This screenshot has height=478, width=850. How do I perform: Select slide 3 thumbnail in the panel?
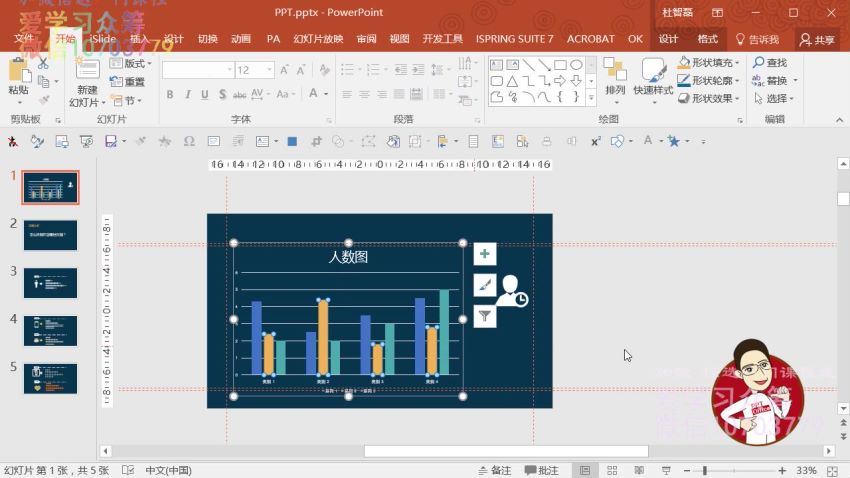coord(50,282)
